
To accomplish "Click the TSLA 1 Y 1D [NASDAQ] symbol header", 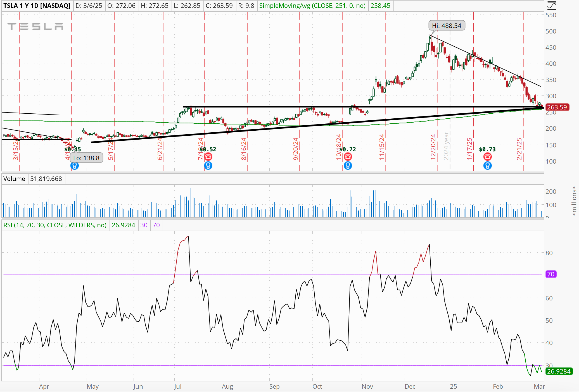I will (37, 6).
